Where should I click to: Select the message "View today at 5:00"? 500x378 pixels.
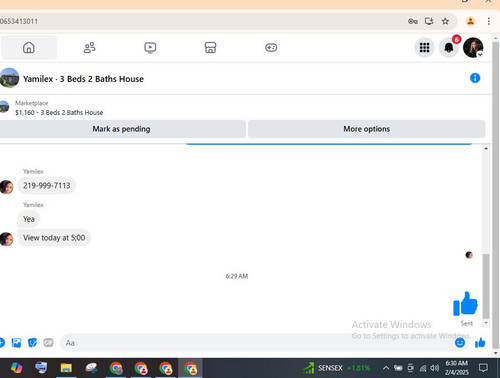(x=54, y=238)
